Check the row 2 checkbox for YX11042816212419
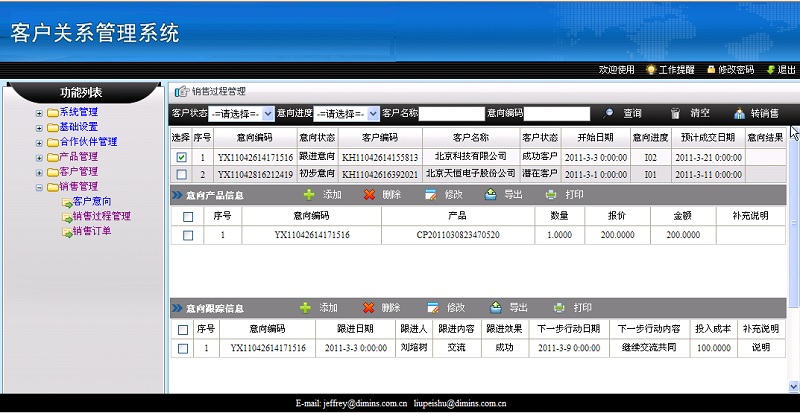Screen dimensions: 800x413 [x=181, y=174]
